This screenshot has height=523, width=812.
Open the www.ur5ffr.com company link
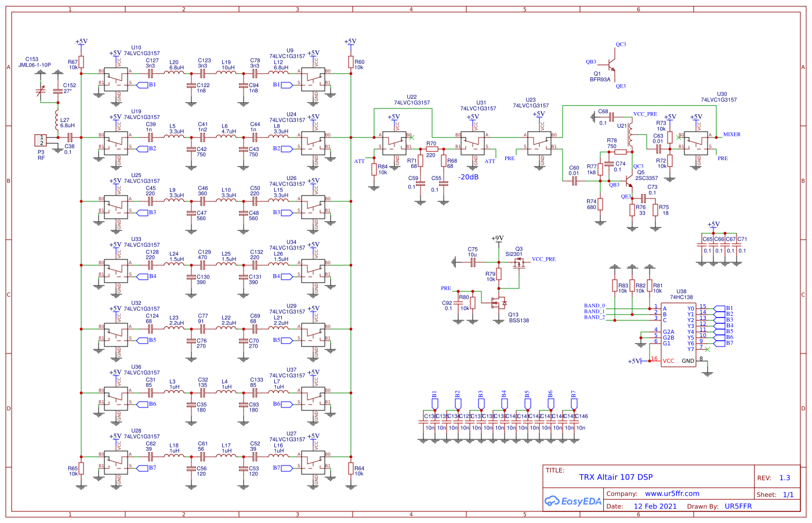point(672,494)
